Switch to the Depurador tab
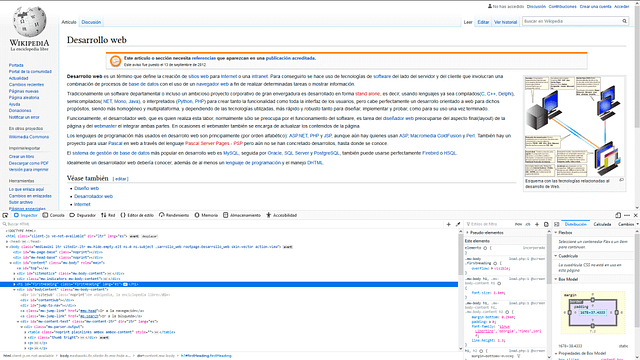The width and height of the screenshot is (640, 360). [82, 215]
